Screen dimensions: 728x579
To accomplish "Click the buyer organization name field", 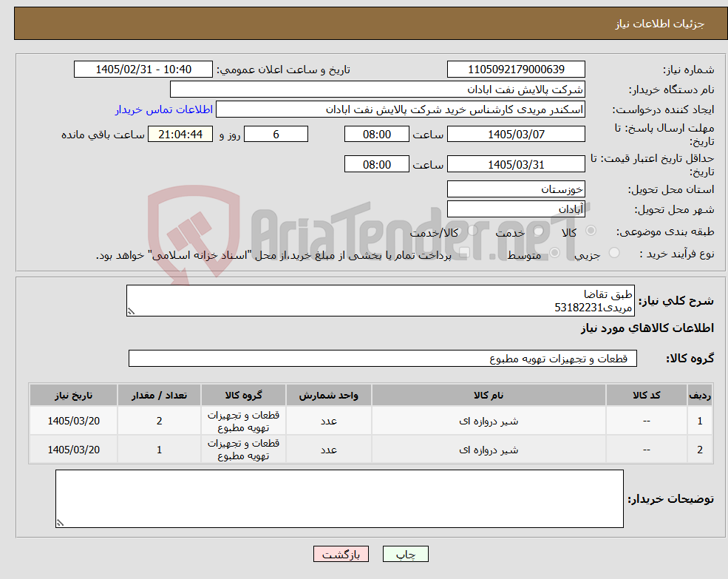I will (x=378, y=89).
